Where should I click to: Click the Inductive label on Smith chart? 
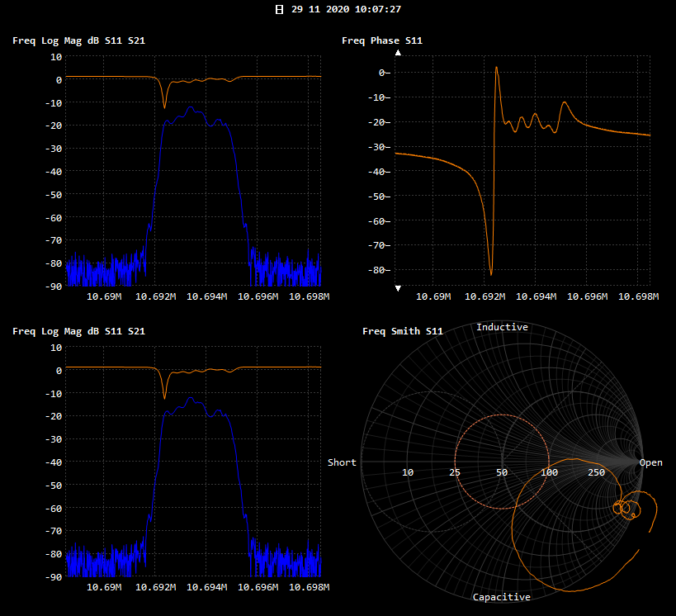point(502,328)
